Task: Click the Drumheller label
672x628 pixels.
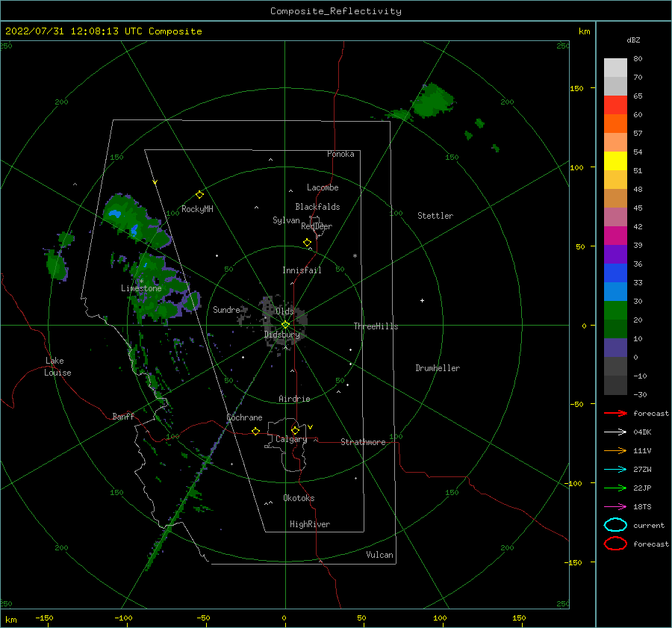Action: [438, 368]
